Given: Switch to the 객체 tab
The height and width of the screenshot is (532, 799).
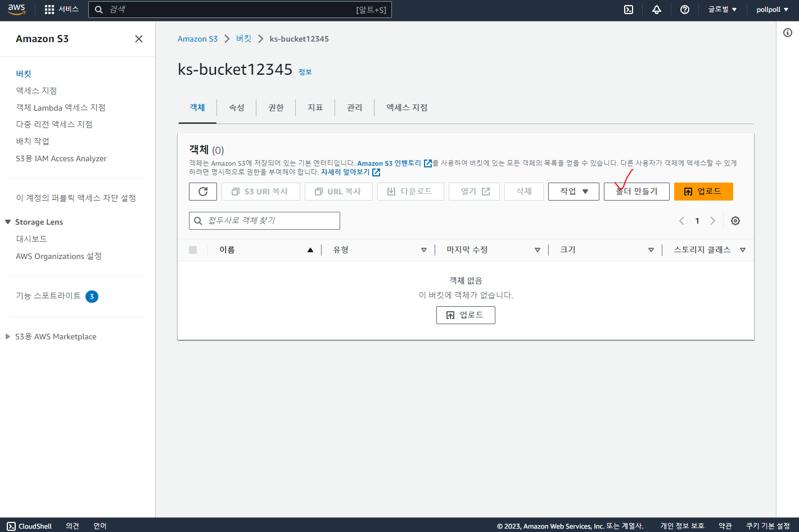Looking at the screenshot, I should [x=197, y=107].
